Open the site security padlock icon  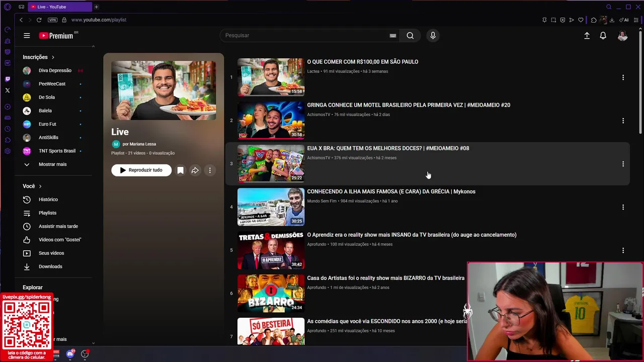(x=64, y=20)
